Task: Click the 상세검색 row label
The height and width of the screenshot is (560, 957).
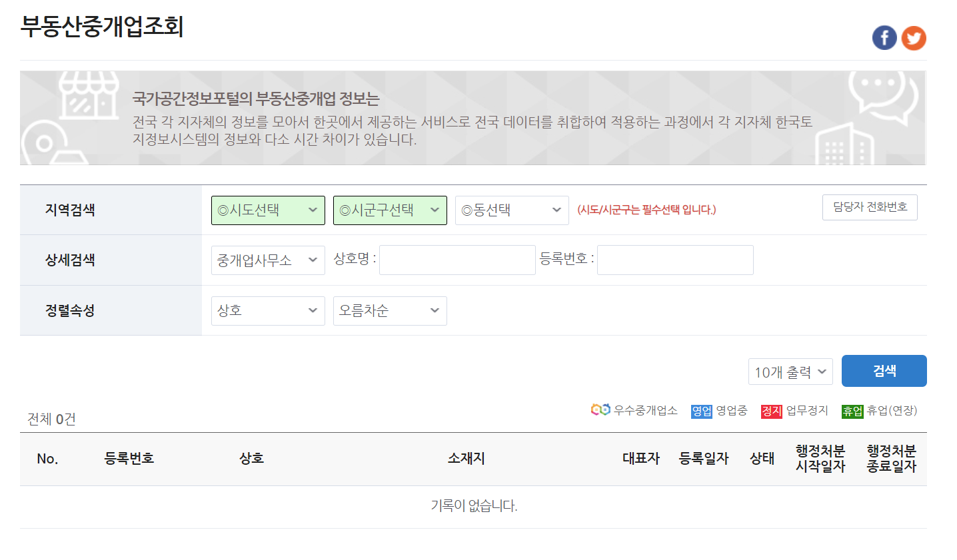Action: (x=70, y=260)
